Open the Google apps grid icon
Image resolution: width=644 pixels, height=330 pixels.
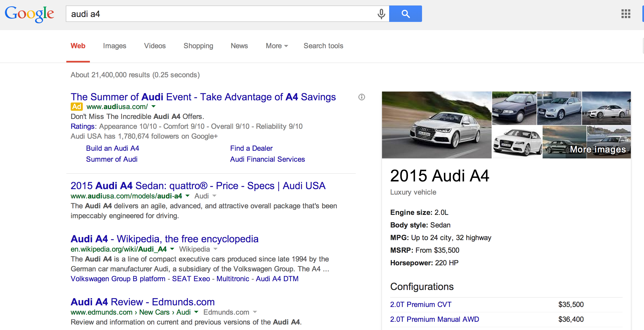coord(626,14)
